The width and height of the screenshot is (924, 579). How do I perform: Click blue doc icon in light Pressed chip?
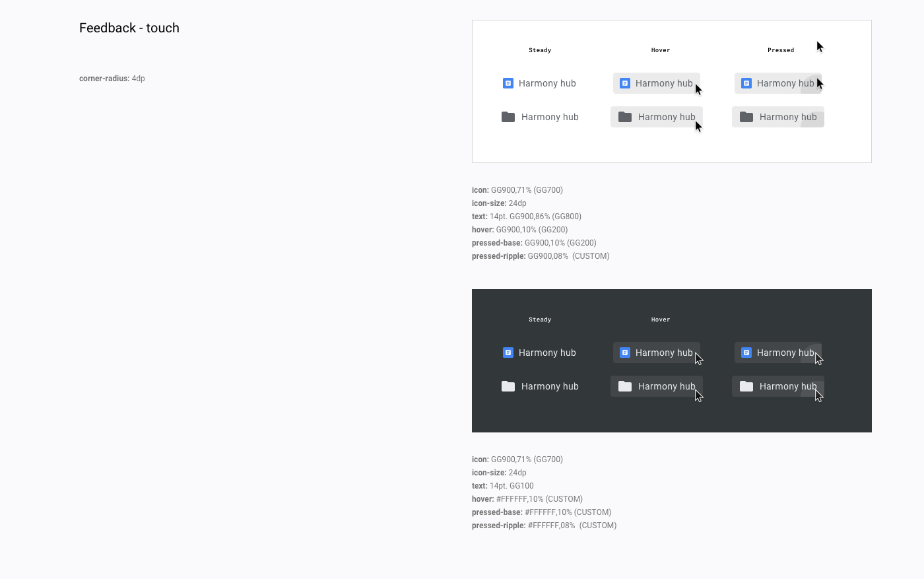pyautogui.click(x=746, y=83)
